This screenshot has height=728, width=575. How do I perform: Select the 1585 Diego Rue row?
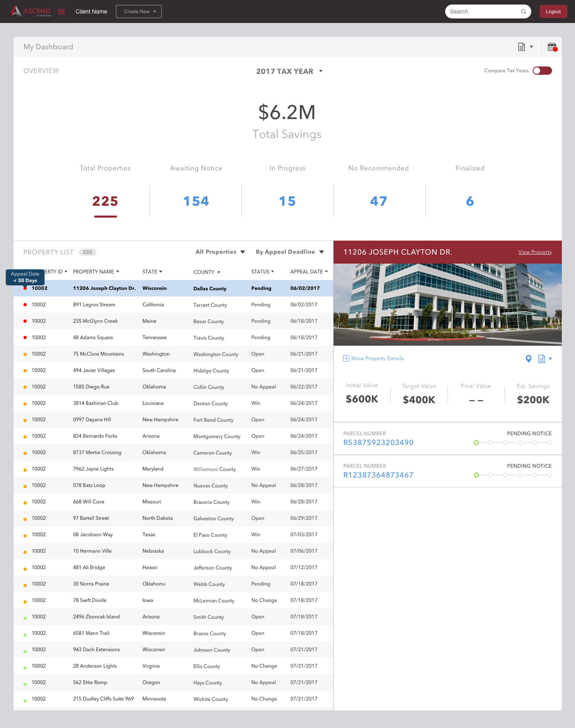click(173, 387)
